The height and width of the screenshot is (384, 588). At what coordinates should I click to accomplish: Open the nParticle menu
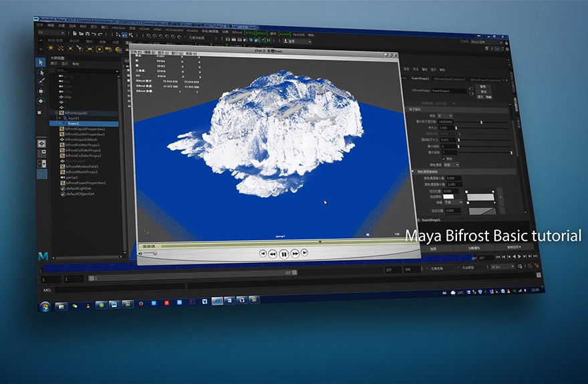[x=118, y=28]
